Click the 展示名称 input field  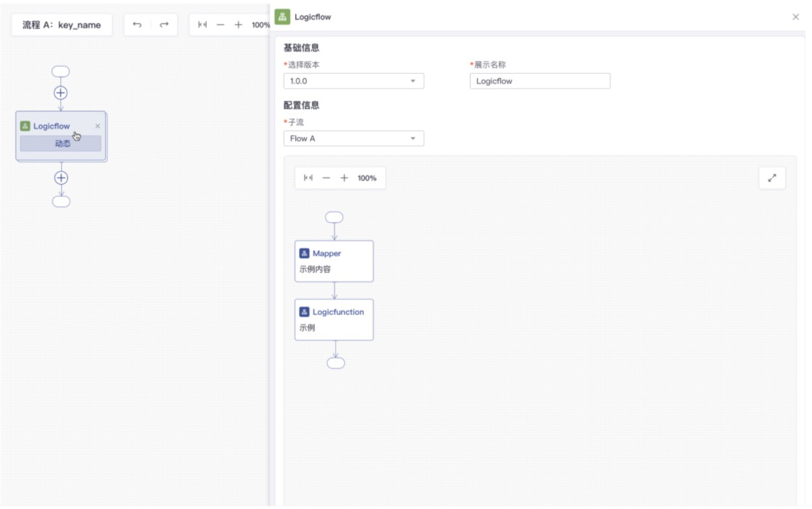[x=539, y=81]
